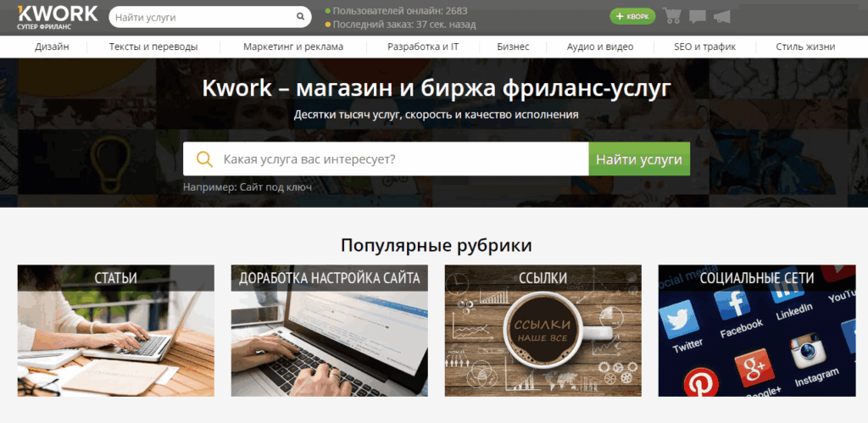
Task: Open the Социальные сети category card
Action: click(757, 331)
